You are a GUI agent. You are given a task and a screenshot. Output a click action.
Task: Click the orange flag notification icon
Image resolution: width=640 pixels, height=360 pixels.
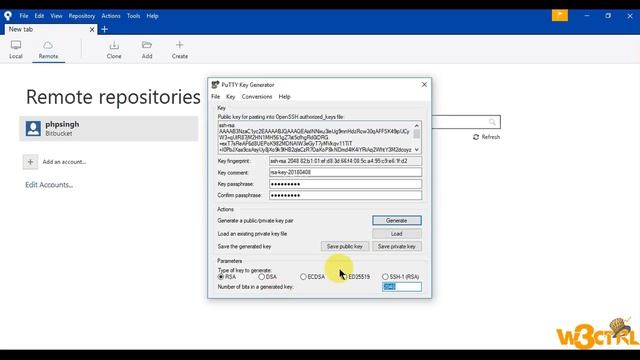pos(560,15)
